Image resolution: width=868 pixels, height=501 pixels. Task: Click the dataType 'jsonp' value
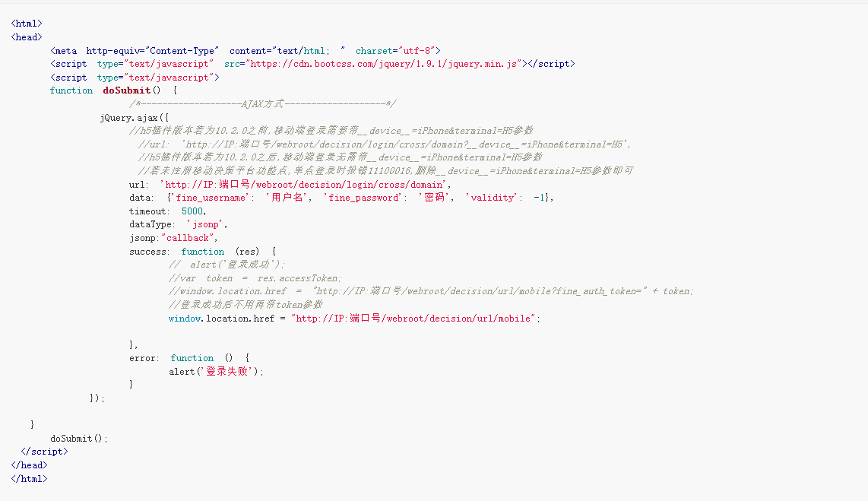pos(204,225)
